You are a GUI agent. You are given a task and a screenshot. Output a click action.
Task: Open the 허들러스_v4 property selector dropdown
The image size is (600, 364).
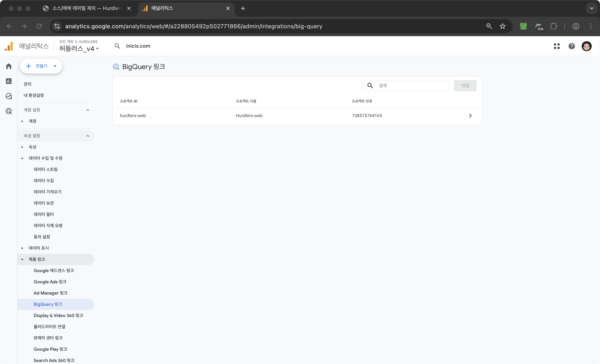(x=79, y=48)
